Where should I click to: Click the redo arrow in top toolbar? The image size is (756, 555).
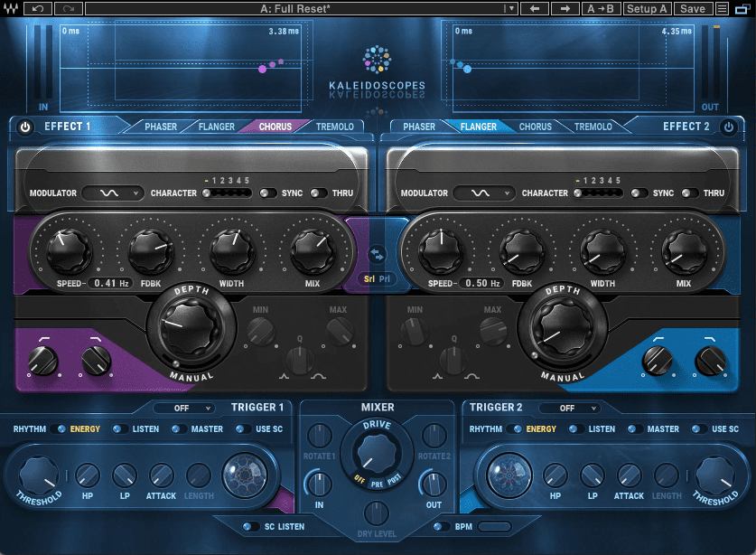click(x=69, y=8)
